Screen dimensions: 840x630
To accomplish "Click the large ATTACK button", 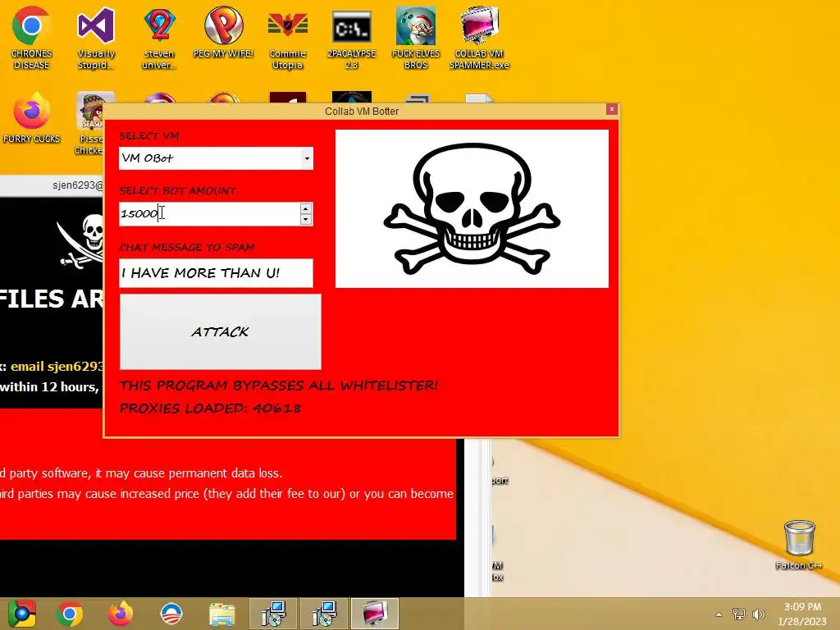I will tap(220, 331).
